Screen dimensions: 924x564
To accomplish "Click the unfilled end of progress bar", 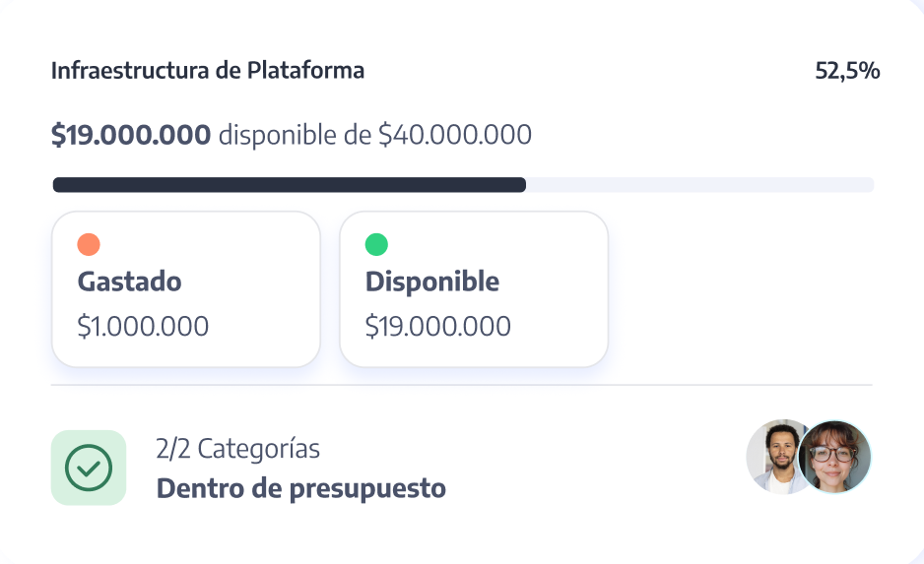I will (699, 185).
